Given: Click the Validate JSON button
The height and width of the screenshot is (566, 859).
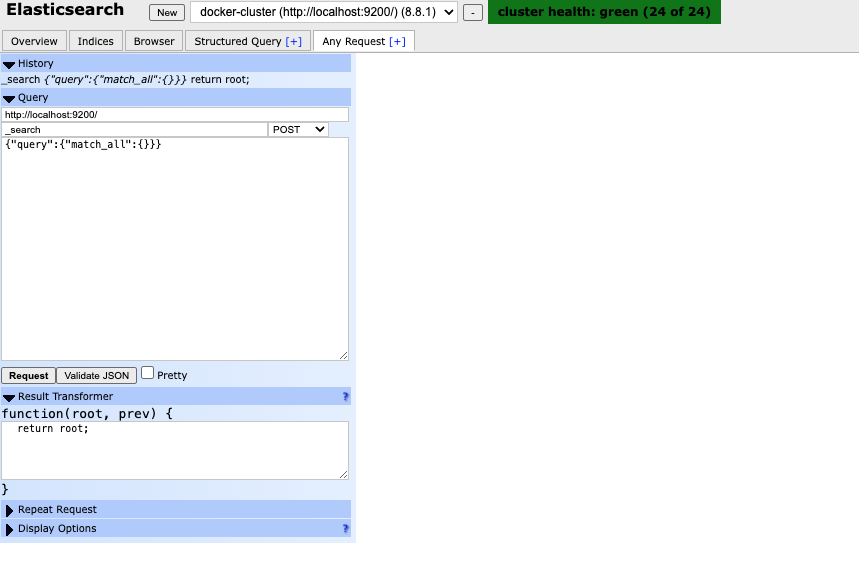Looking at the screenshot, I should 96,376.
